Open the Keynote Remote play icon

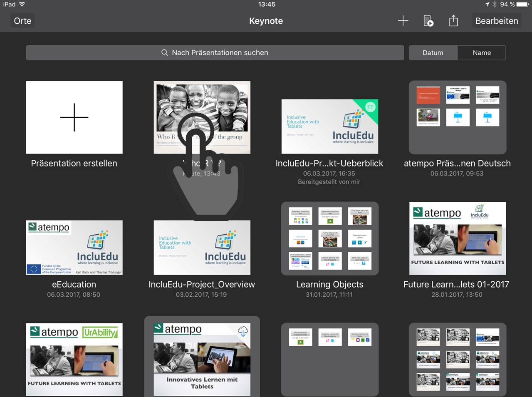(428, 21)
